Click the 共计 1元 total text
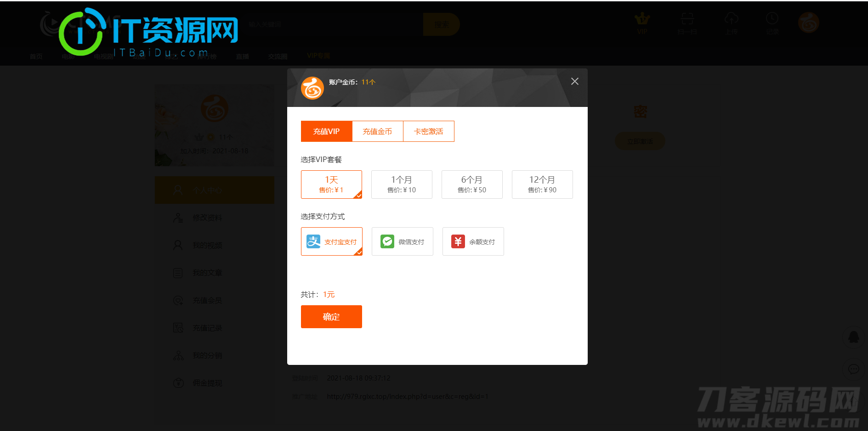Image resolution: width=868 pixels, height=431 pixels. coord(318,295)
